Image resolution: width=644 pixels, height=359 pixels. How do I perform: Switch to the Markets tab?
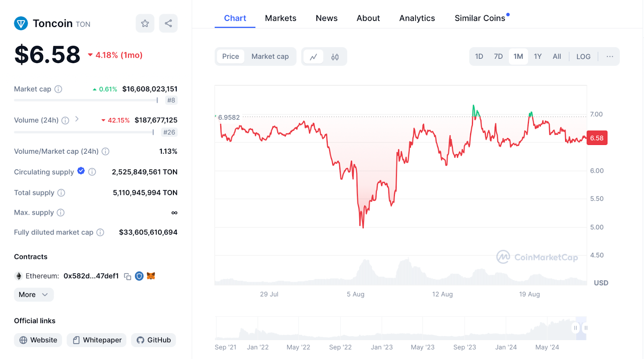[x=281, y=18]
